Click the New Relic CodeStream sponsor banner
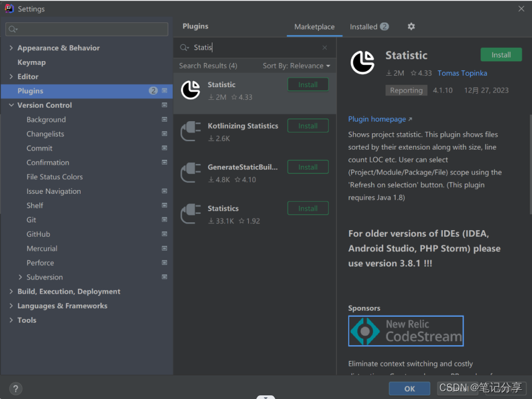Screen dimensions: 532x399 pos(406,331)
